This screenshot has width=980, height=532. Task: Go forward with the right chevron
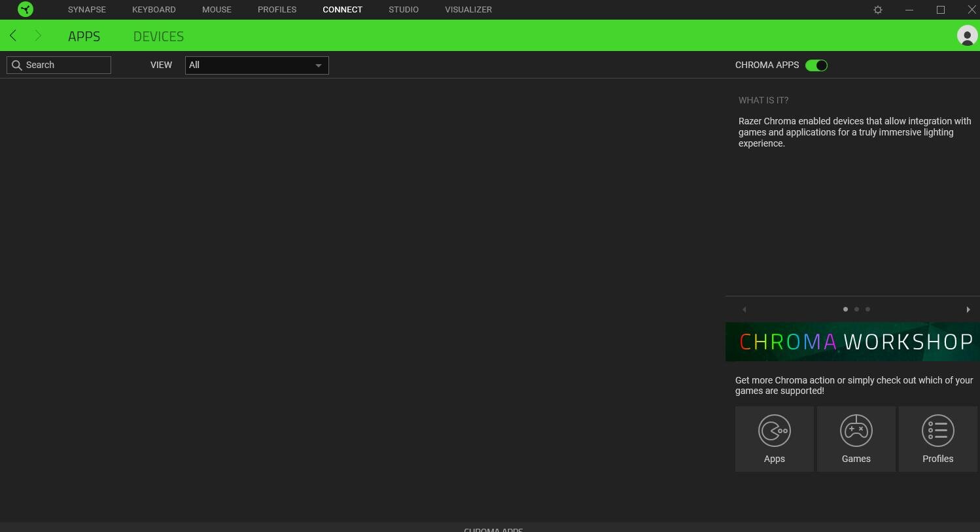pos(38,35)
